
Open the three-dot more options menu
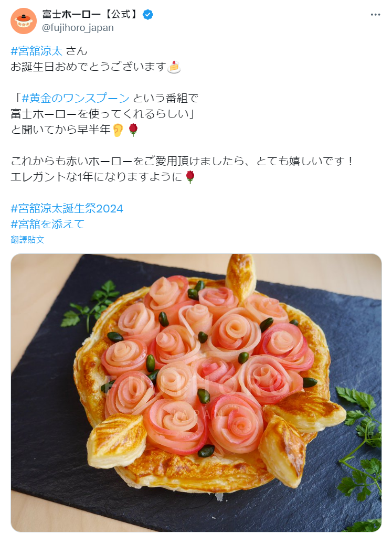[x=375, y=15]
